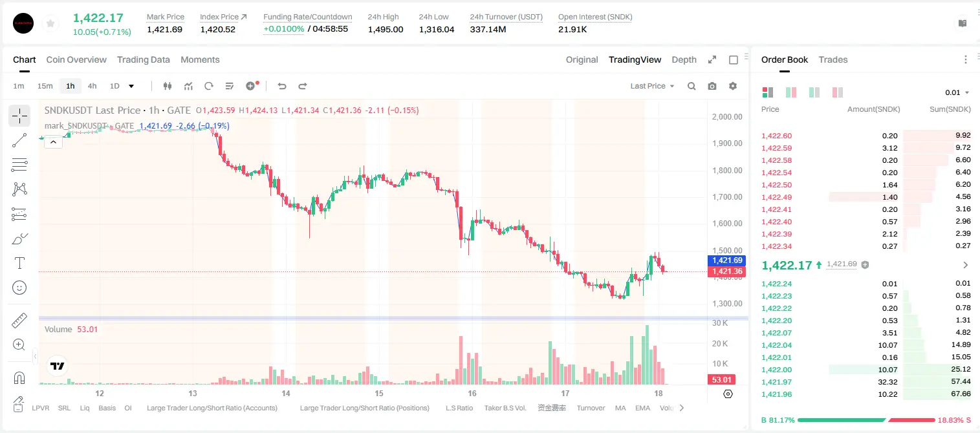
Task: Show only buy orders in order book
Action: pyautogui.click(x=814, y=92)
